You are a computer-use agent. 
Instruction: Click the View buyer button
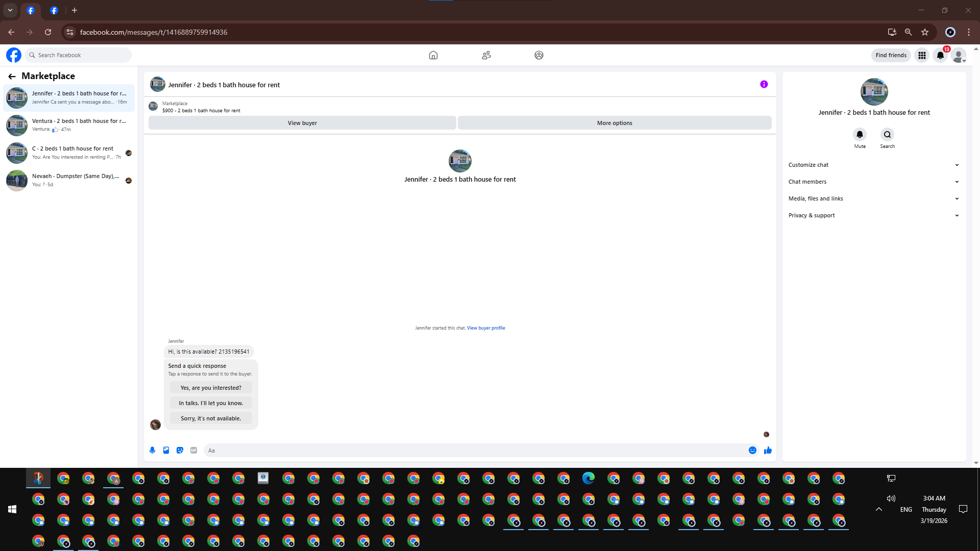(x=302, y=123)
